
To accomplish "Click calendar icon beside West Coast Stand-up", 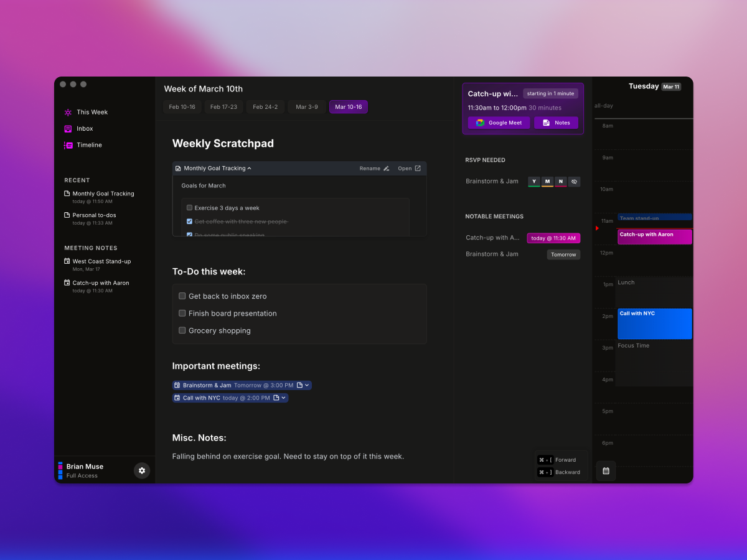I will 67,261.
